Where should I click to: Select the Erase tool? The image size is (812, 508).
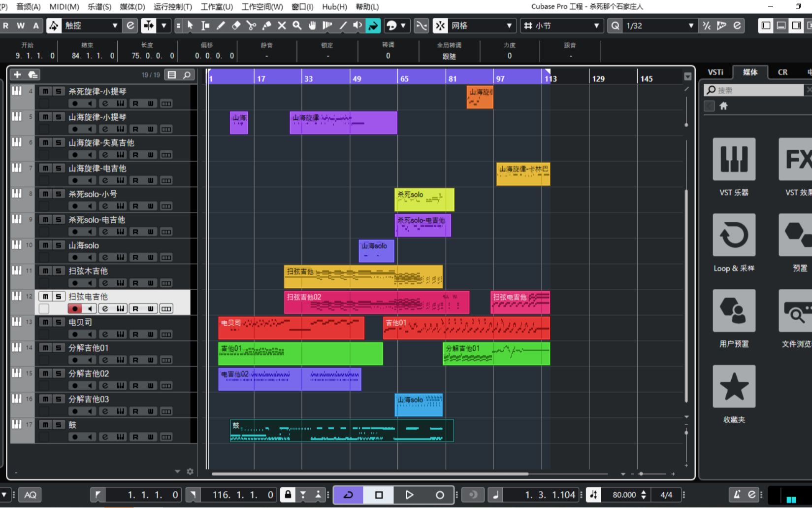[x=236, y=26]
